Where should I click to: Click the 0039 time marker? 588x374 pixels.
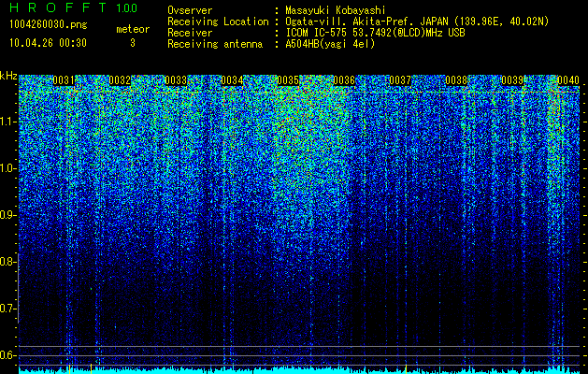coord(512,80)
